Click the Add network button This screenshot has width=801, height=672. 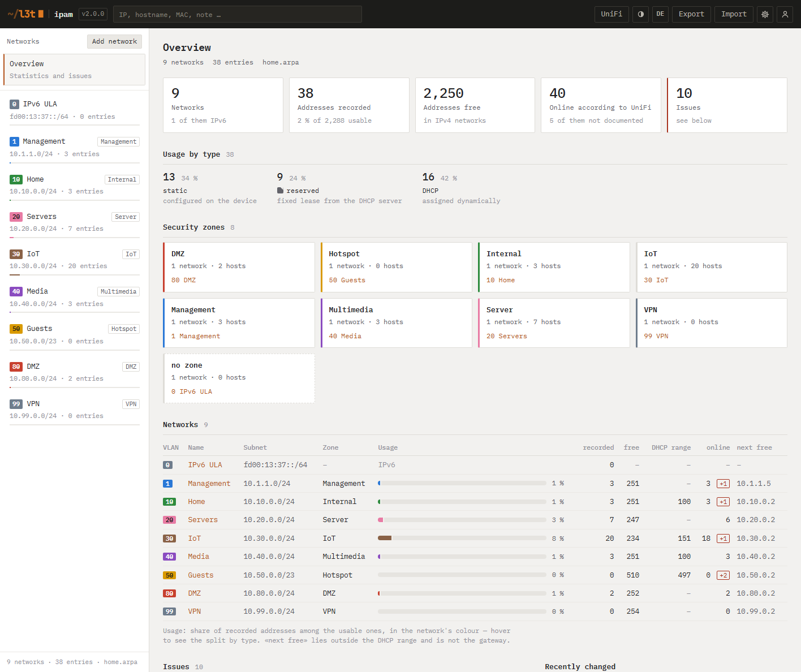tap(114, 41)
